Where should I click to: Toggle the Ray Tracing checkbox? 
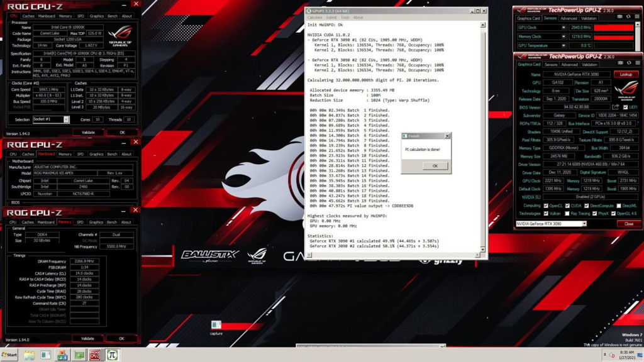click(x=567, y=214)
